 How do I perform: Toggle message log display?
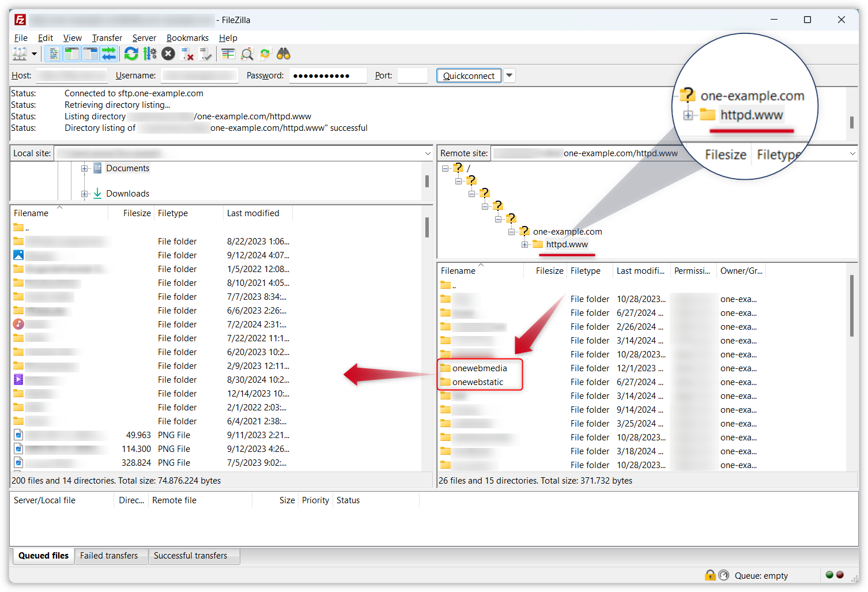coord(54,54)
